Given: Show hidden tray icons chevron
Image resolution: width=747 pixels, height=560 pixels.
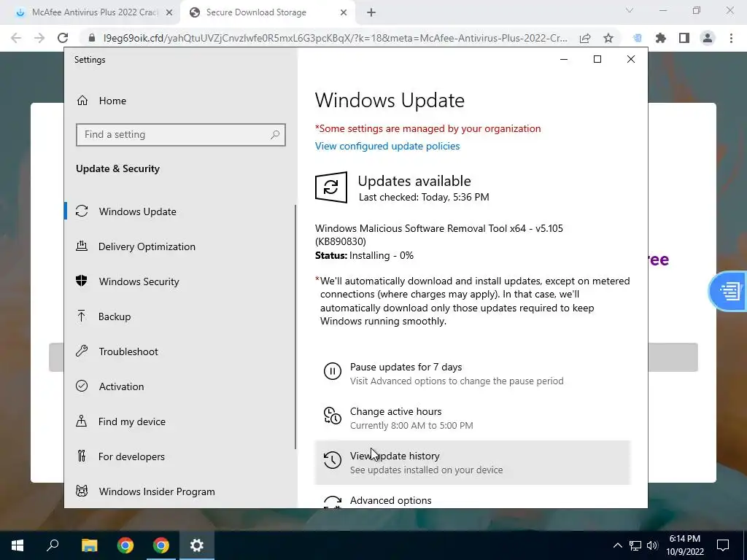Looking at the screenshot, I should tap(617, 545).
